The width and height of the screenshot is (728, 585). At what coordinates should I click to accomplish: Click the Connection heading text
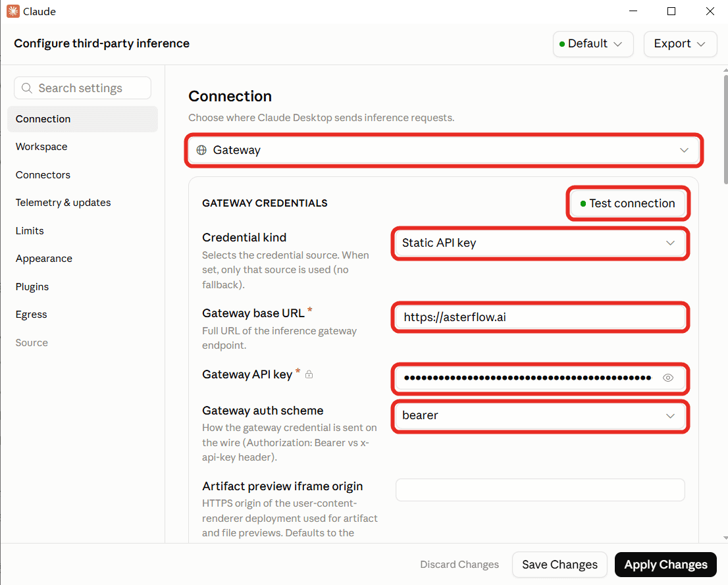[230, 96]
